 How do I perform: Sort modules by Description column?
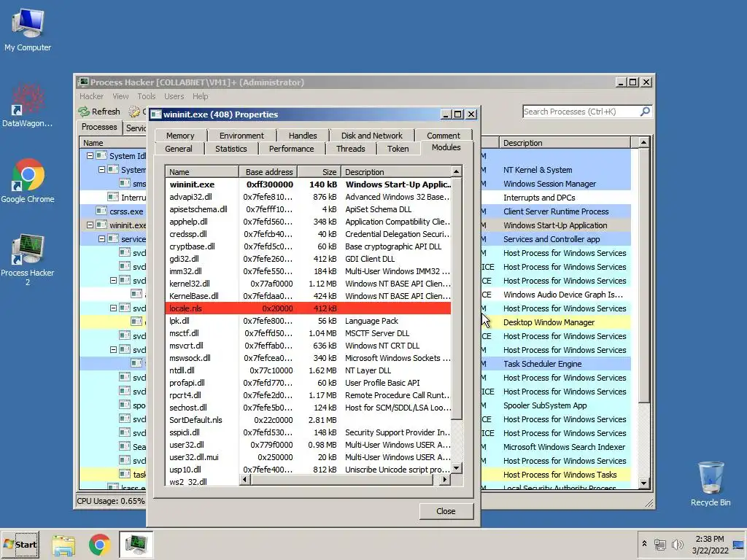click(x=396, y=172)
